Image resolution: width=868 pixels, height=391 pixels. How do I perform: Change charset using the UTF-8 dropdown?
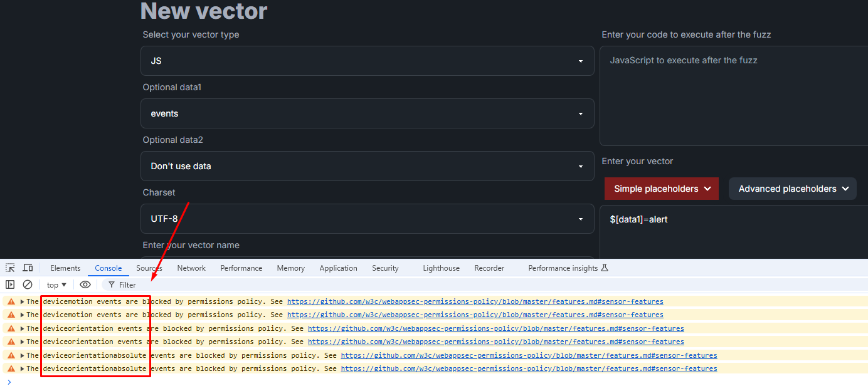tap(367, 219)
